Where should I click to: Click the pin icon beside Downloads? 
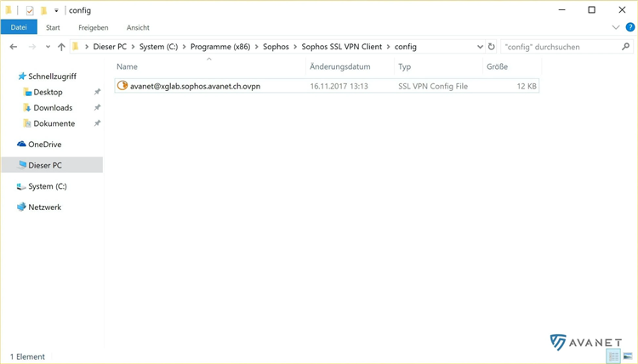(97, 108)
